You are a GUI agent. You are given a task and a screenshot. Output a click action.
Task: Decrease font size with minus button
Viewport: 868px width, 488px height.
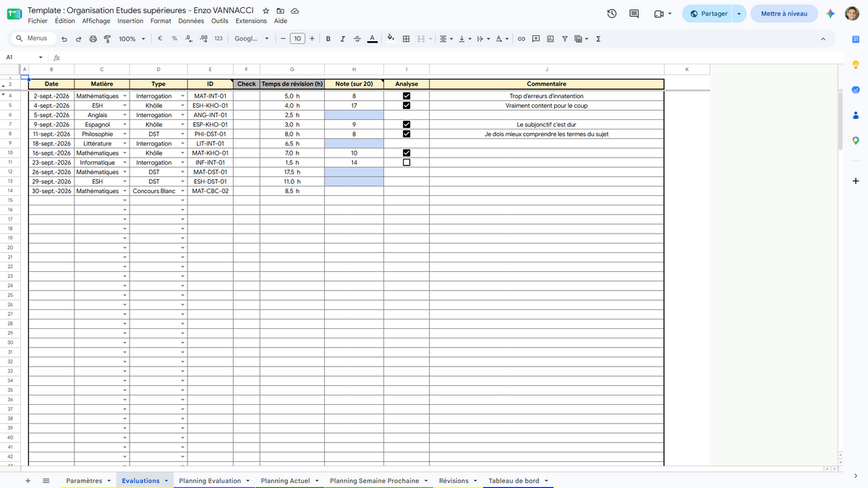pyautogui.click(x=283, y=39)
